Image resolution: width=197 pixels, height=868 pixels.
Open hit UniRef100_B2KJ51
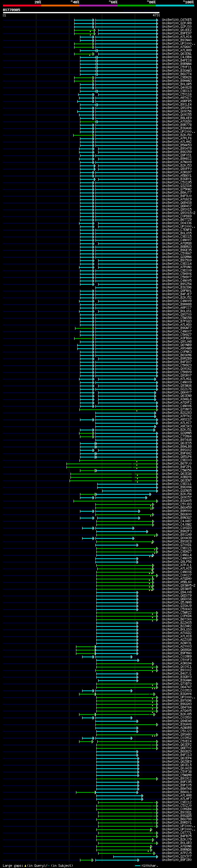tap(177, 430)
